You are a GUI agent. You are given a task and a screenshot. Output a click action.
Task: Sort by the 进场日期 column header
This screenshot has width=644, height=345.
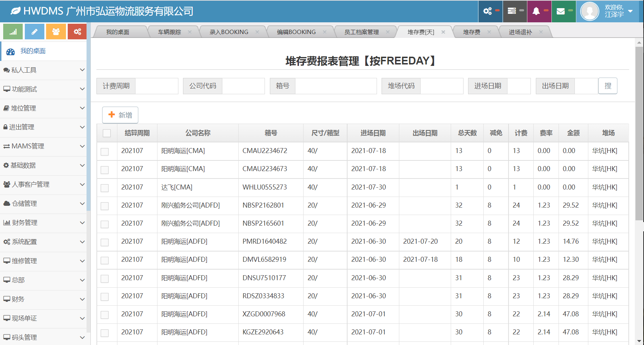tap(373, 133)
